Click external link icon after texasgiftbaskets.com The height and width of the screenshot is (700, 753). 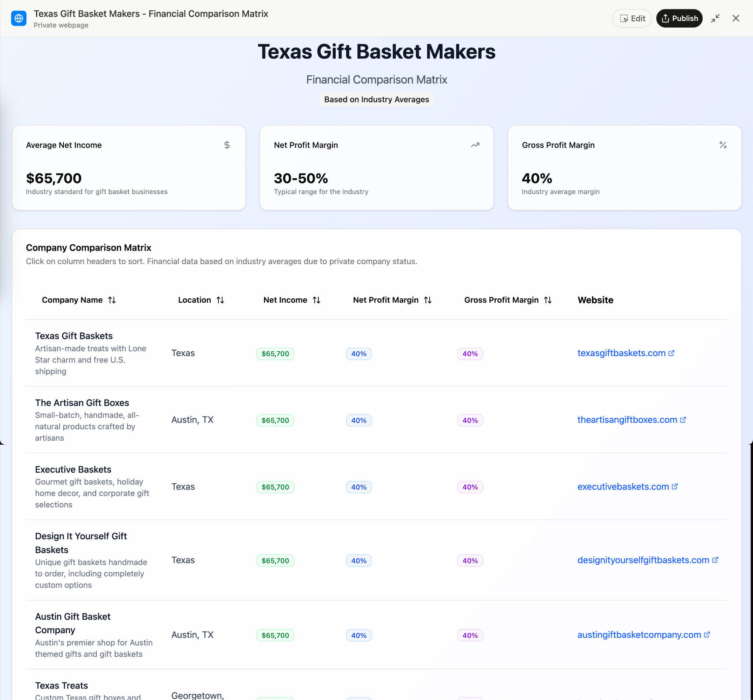click(671, 353)
